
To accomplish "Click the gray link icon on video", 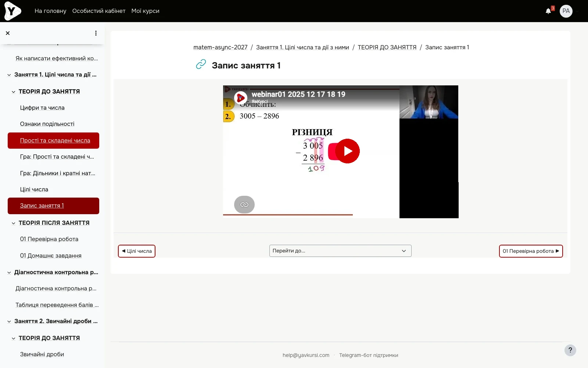I will [x=244, y=205].
